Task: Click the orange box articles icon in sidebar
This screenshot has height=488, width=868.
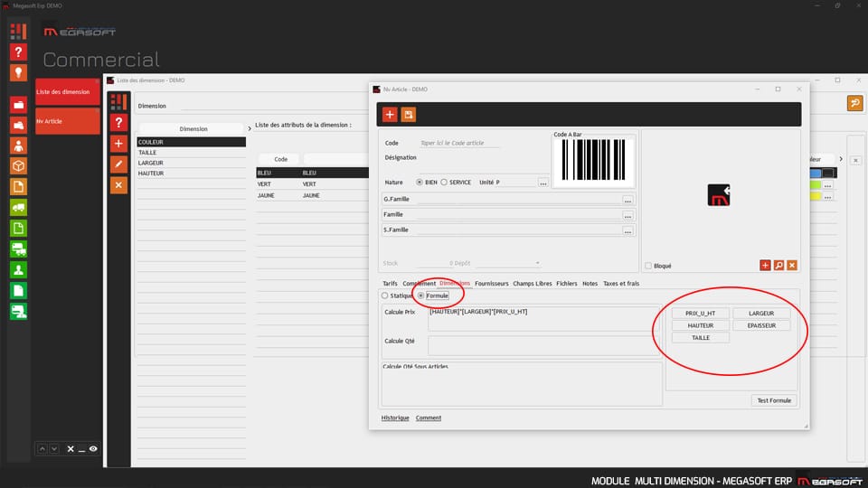Action: [18, 166]
